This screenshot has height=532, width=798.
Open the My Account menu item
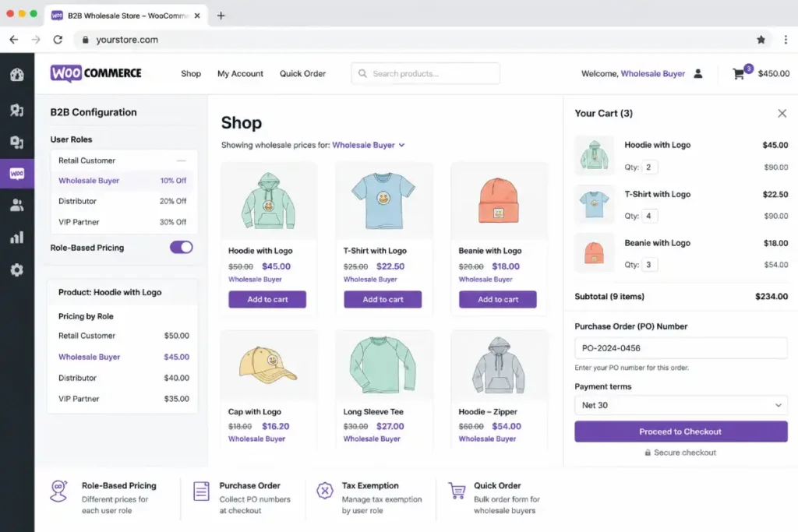pyautogui.click(x=240, y=74)
